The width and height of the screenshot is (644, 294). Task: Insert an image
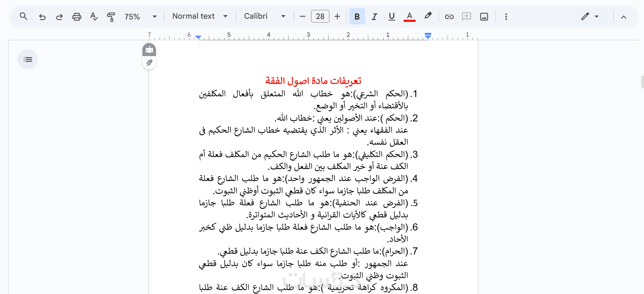[484, 17]
